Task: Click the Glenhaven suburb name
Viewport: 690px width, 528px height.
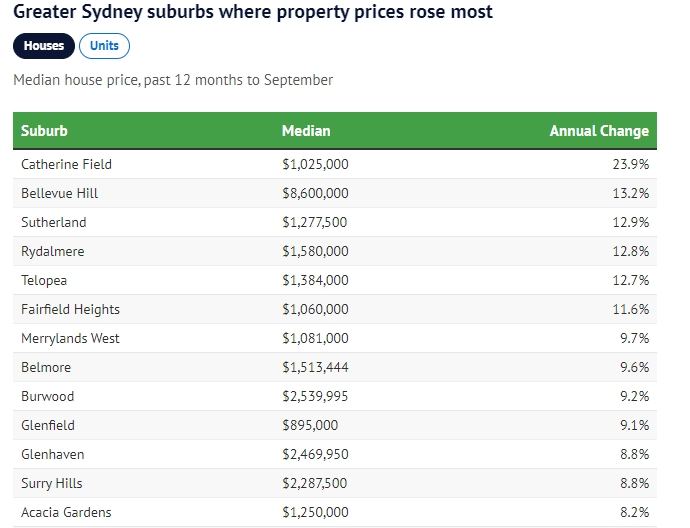Action: 53,454
